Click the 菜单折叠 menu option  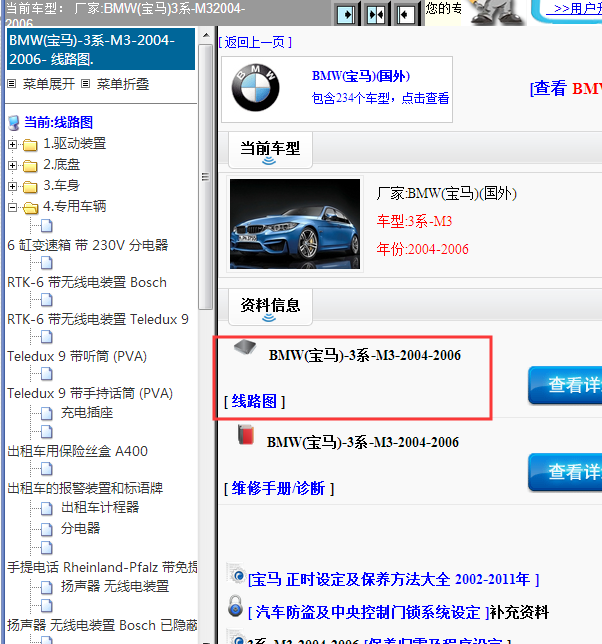[x=123, y=84]
